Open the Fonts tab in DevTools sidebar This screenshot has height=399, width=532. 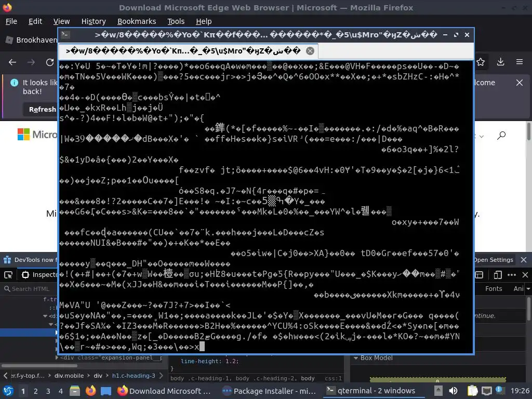pos(494,289)
